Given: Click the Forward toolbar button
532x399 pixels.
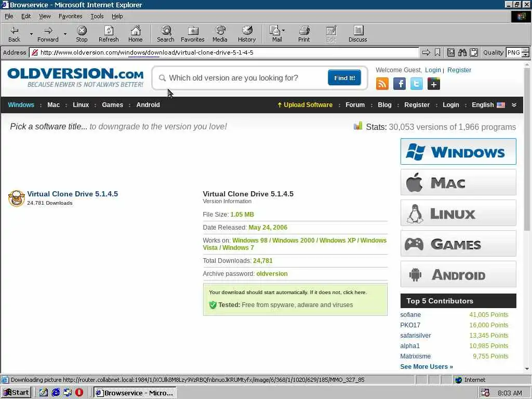Looking at the screenshot, I should click(48, 34).
